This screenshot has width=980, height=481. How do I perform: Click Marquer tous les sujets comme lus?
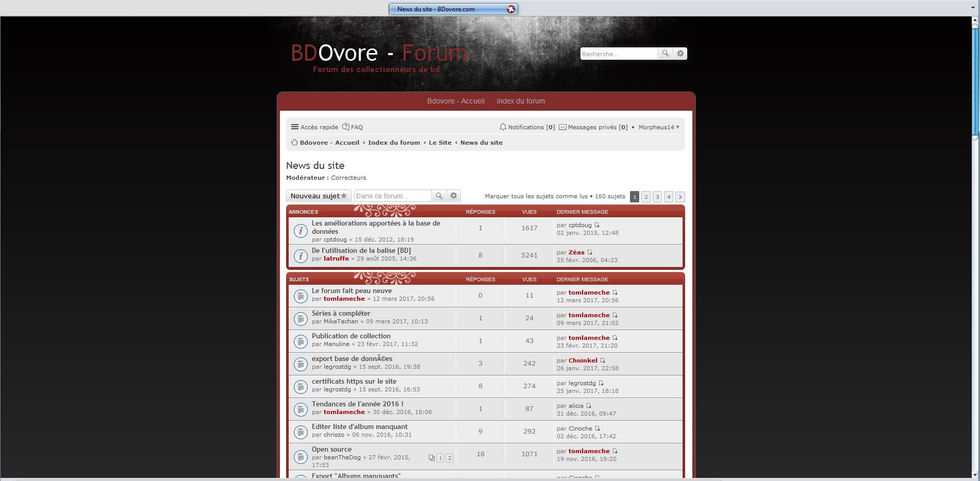pos(536,196)
